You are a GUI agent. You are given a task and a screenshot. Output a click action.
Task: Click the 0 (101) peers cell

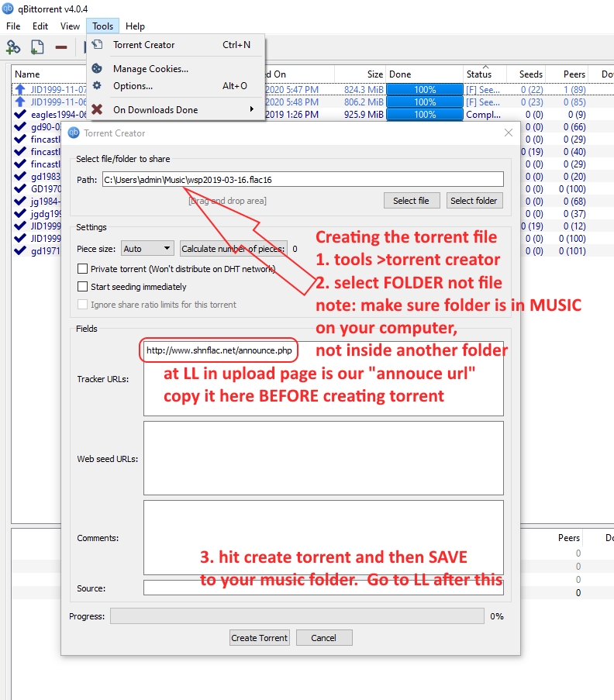point(572,251)
